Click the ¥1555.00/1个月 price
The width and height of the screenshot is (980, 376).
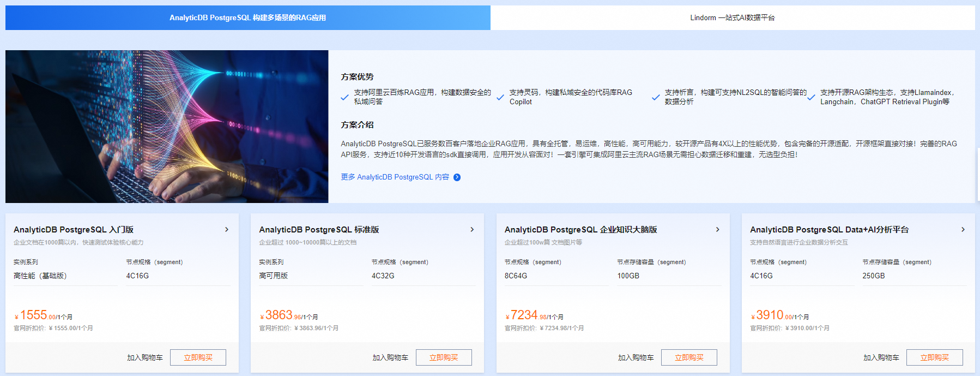click(x=44, y=315)
